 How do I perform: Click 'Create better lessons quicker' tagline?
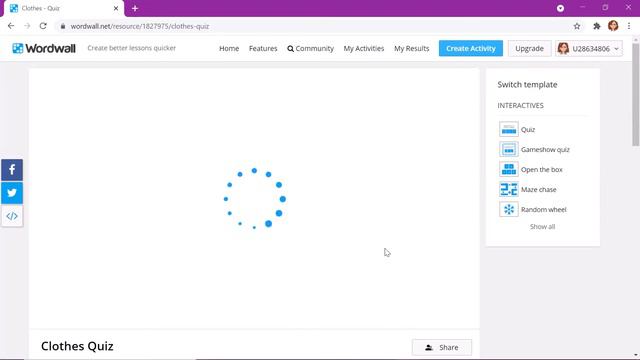pyautogui.click(x=131, y=48)
